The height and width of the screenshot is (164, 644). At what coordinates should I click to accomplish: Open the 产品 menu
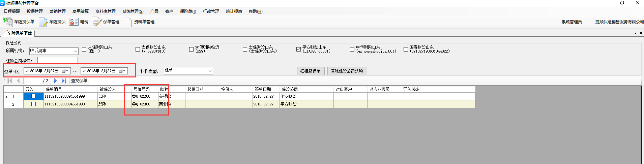click(154, 11)
